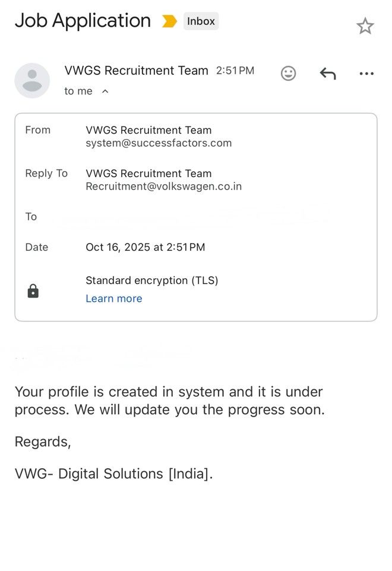The height and width of the screenshot is (571, 392).
Task: Tap the 'to me' recipient summary
Action: click(78, 91)
